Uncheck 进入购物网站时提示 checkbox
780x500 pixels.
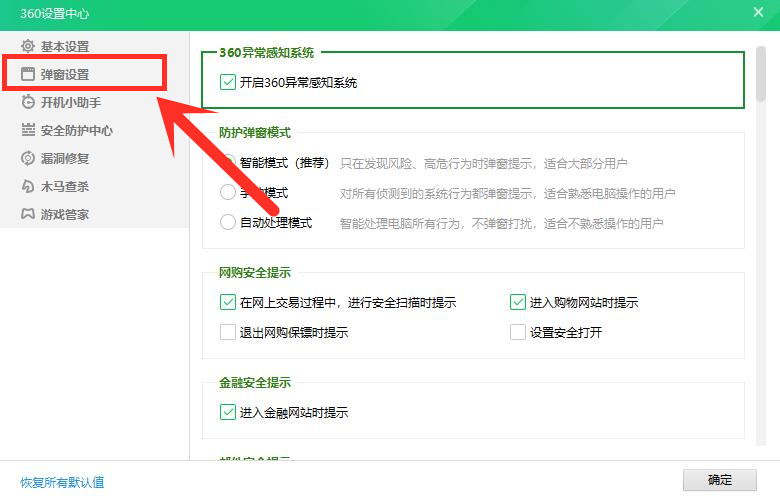pos(517,302)
